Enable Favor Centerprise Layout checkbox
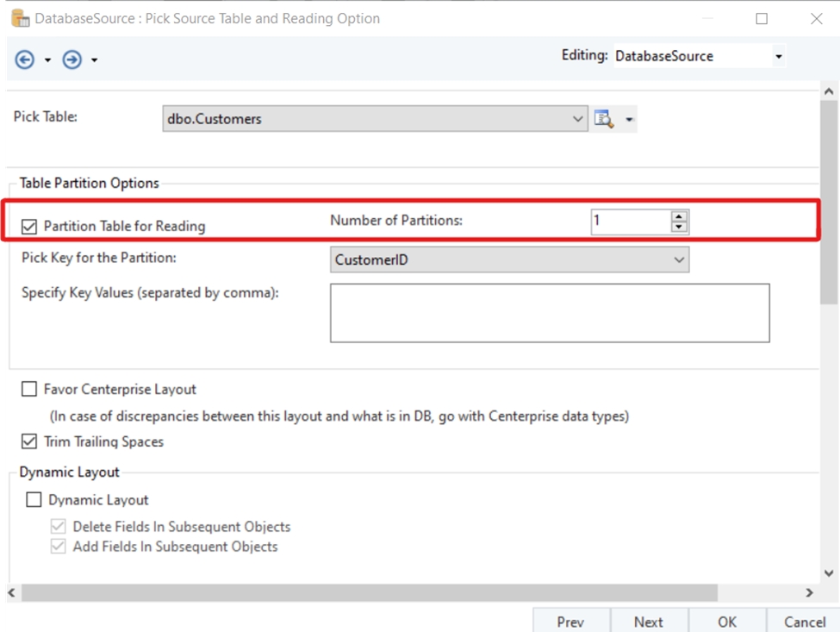Viewport: 840px width, 632px height. 30,390
